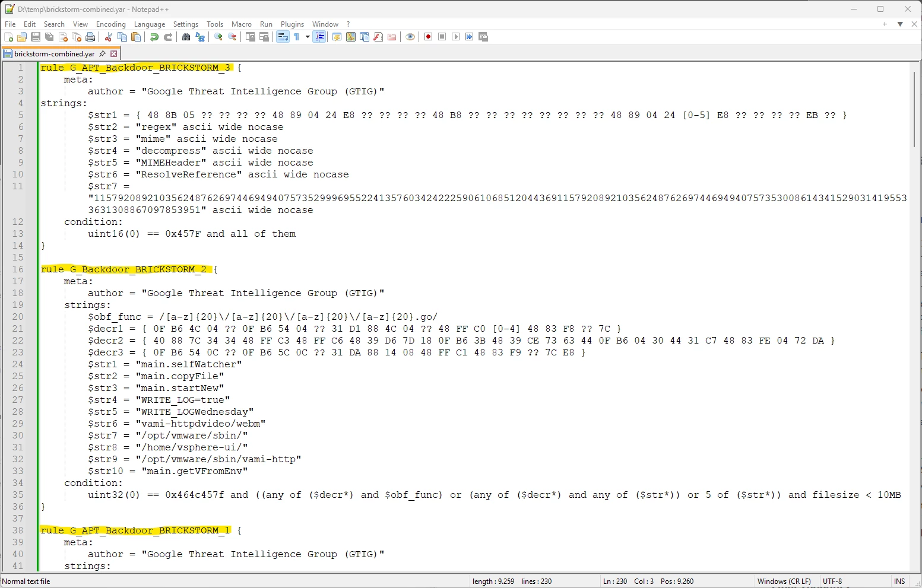Viewport: 922px width, 588px height.
Task: Click the Synchronize Vertical Scrolling icon
Action: [251, 37]
